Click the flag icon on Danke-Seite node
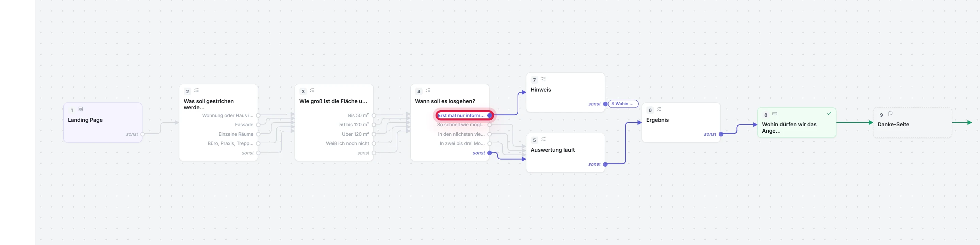This screenshot has width=980, height=245. (890, 114)
